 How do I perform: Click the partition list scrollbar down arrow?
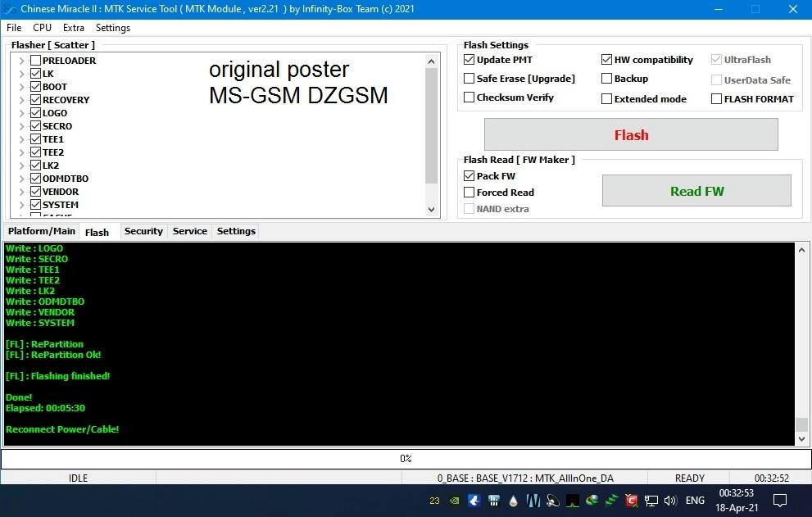(431, 209)
